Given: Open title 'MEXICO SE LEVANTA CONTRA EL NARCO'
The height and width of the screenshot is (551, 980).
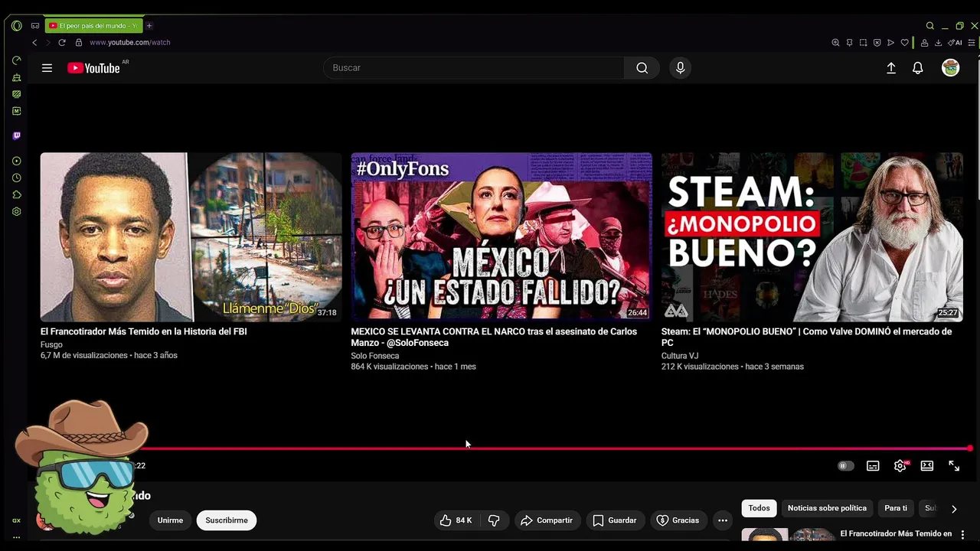Looking at the screenshot, I should tap(494, 337).
